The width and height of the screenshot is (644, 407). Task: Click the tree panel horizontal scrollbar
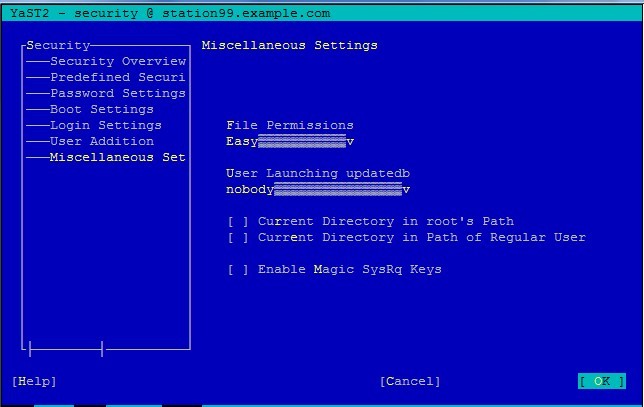tap(66, 349)
